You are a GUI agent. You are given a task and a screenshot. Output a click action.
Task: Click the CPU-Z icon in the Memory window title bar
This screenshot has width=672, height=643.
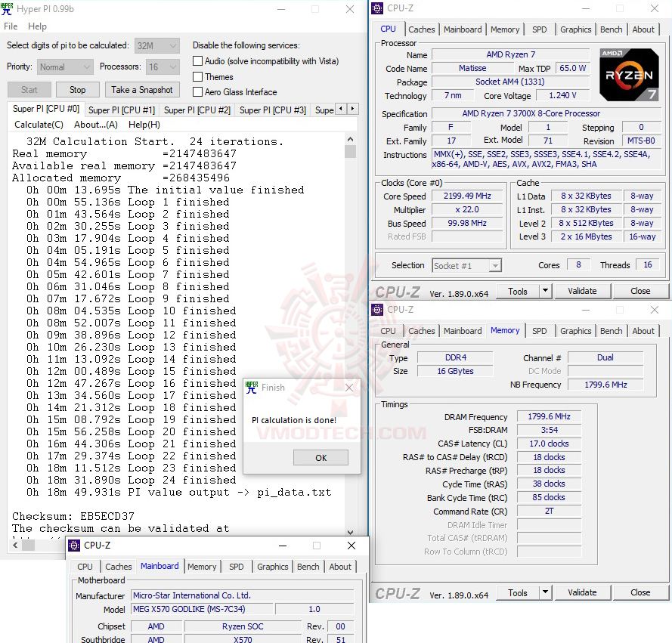[377, 310]
